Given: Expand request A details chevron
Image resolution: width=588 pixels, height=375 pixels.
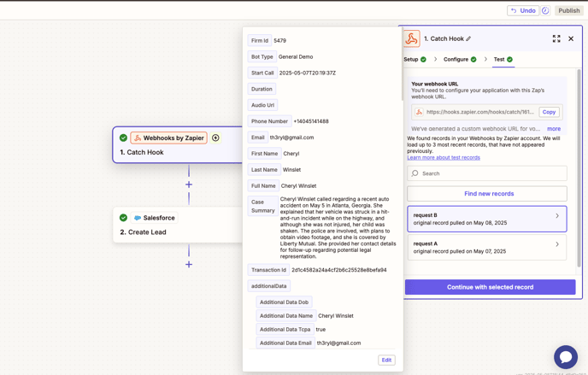Looking at the screenshot, I should coord(557,244).
